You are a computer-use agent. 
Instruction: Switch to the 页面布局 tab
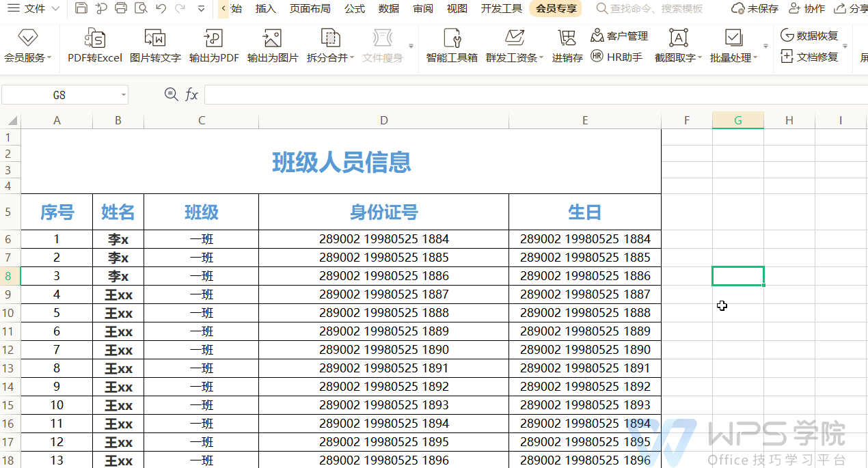(310, 8)
